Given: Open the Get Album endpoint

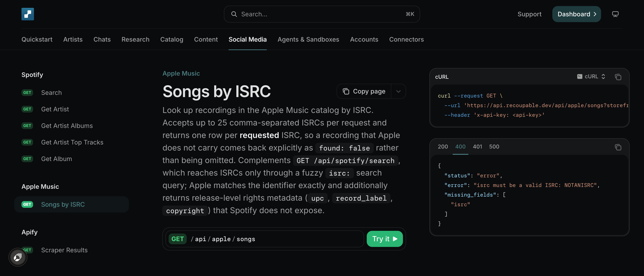Looking at the screenshot, I should tap(57, 159).
